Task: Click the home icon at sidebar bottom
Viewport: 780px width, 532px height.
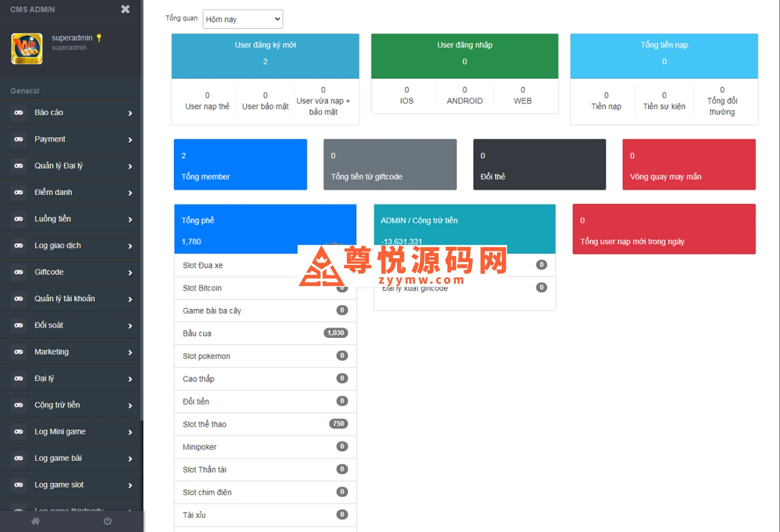Action: click(36, 521)
